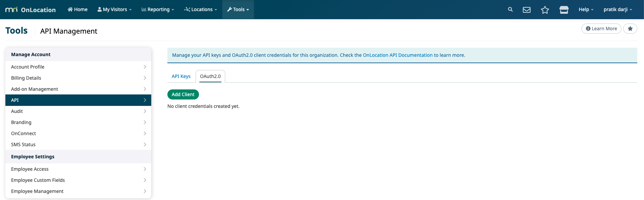Click the Manage Account section header

click(78, 54)
